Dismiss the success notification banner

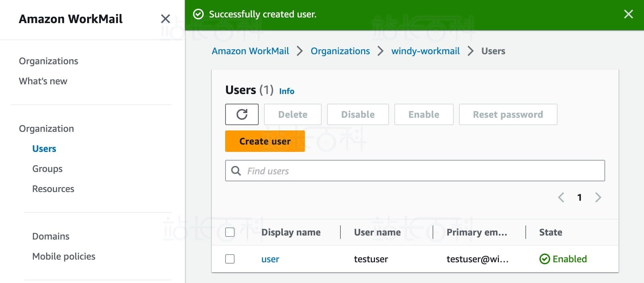pyautogui.click(x=628, y=14)
